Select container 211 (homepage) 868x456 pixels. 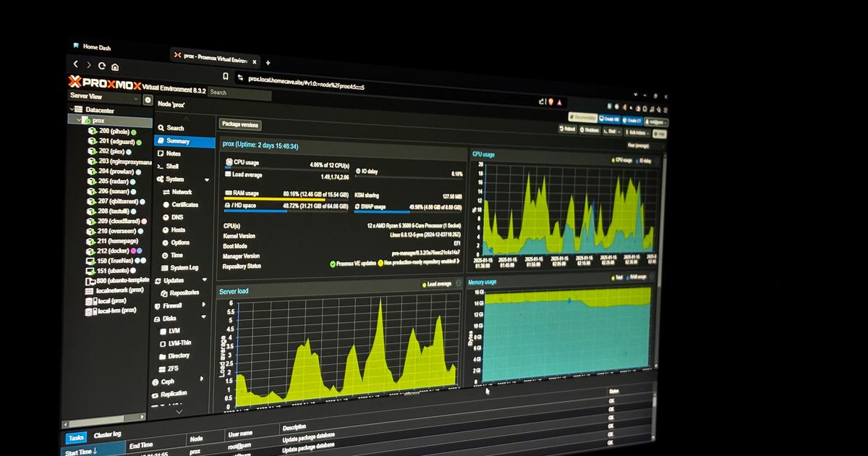point(114,241)
